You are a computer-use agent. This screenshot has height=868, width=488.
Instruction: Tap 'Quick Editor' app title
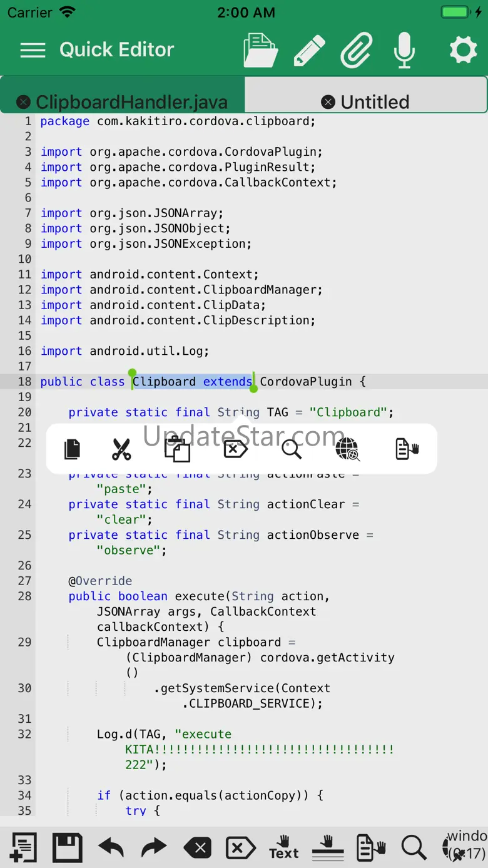point(117,50)
